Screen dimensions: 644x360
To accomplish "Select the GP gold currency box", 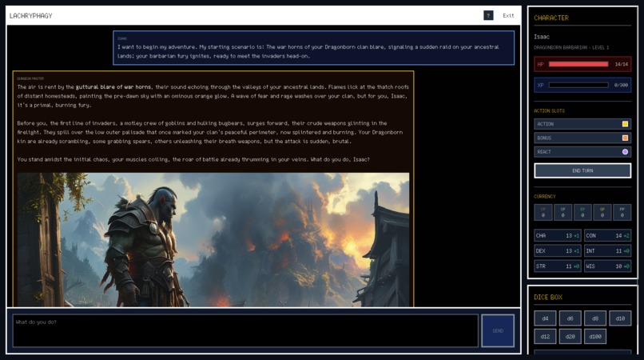I will [602, 212].
